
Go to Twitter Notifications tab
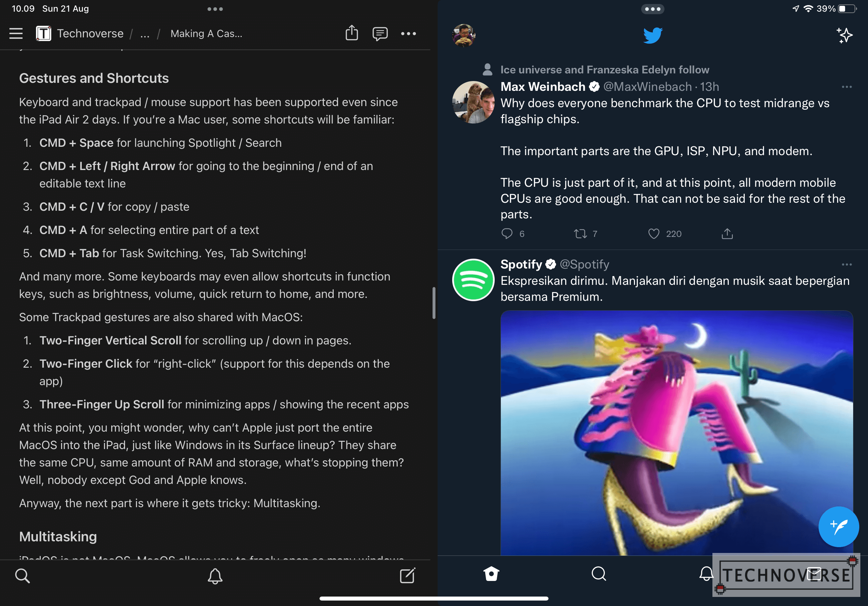click(706, 574)
